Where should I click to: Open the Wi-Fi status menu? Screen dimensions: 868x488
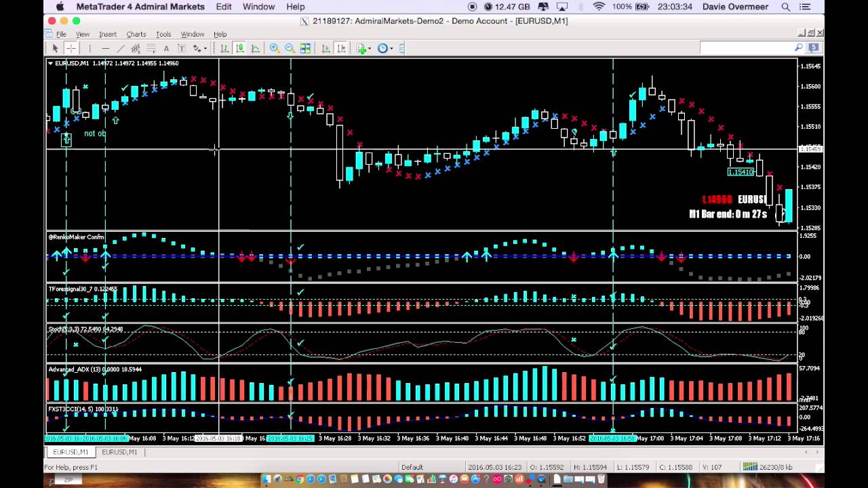pos(599,7)
